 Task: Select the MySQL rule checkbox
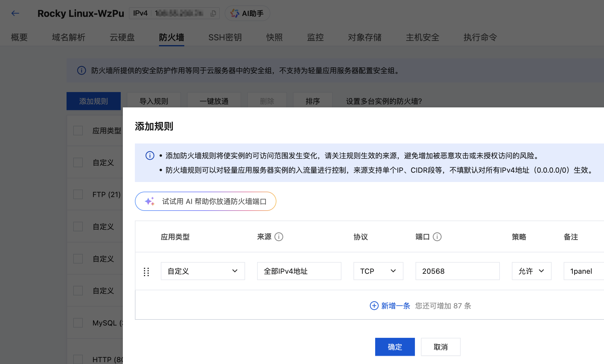[78, 322]
